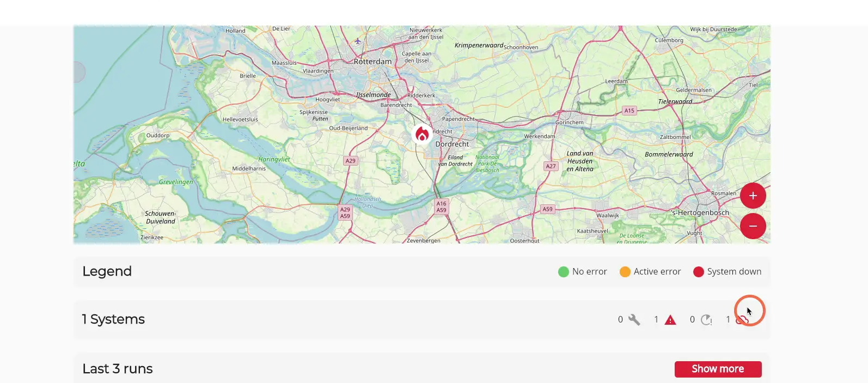The height and width of the screenshot is (383, 868).
Task: Click the 'No error' legend label
Action: pyautogui.click(x=590, y=272)
